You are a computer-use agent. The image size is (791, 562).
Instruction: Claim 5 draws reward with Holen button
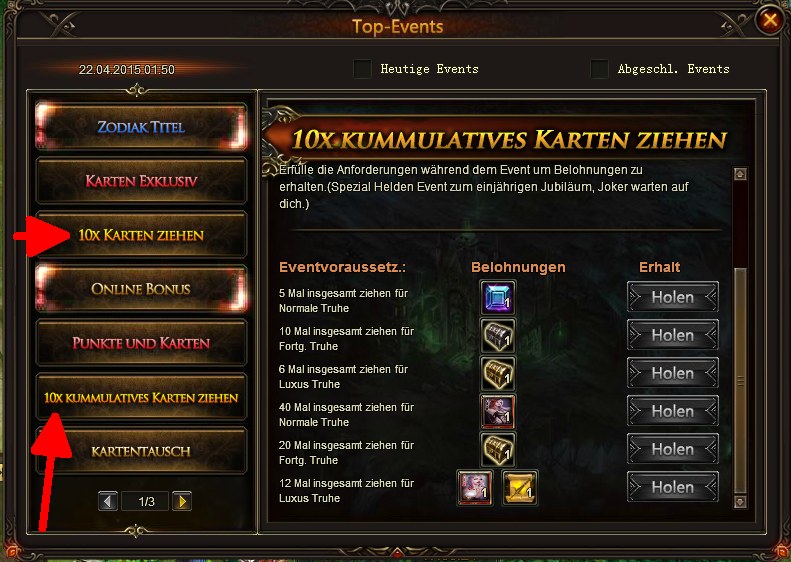click(672, 297)
